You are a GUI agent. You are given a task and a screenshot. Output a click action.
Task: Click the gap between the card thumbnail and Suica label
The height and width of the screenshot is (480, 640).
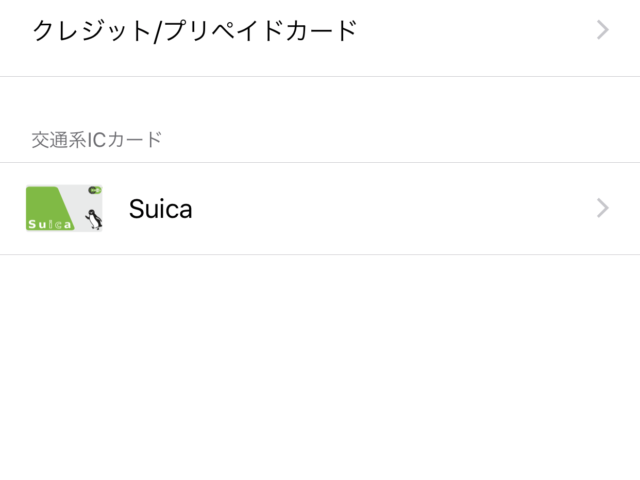tap(116, 209)
